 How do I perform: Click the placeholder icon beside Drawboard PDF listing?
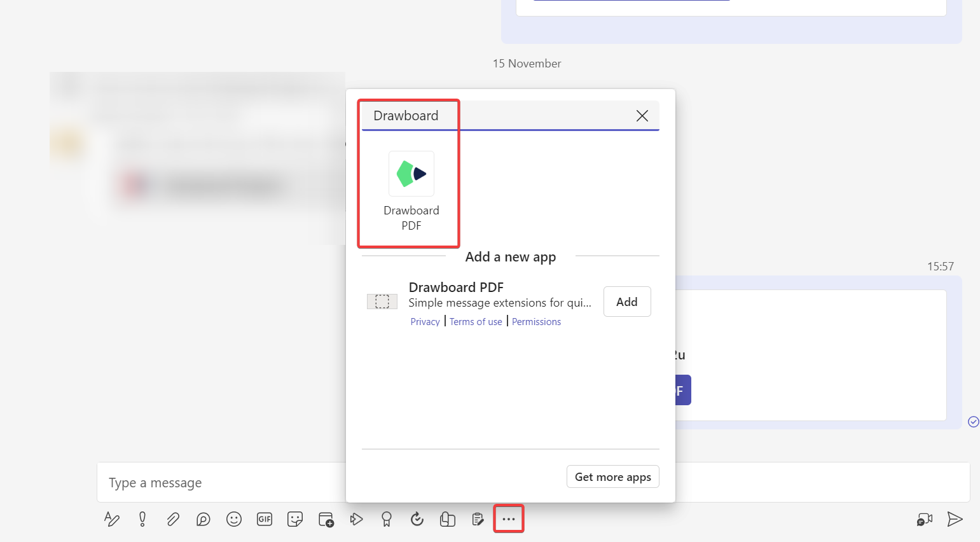(x=382, y=302)
